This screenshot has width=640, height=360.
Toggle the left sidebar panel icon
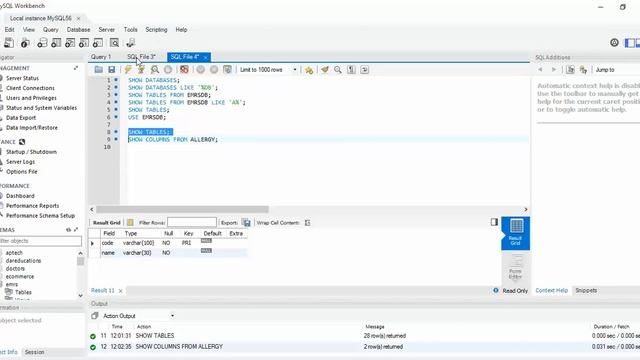(x=630, y=43)
